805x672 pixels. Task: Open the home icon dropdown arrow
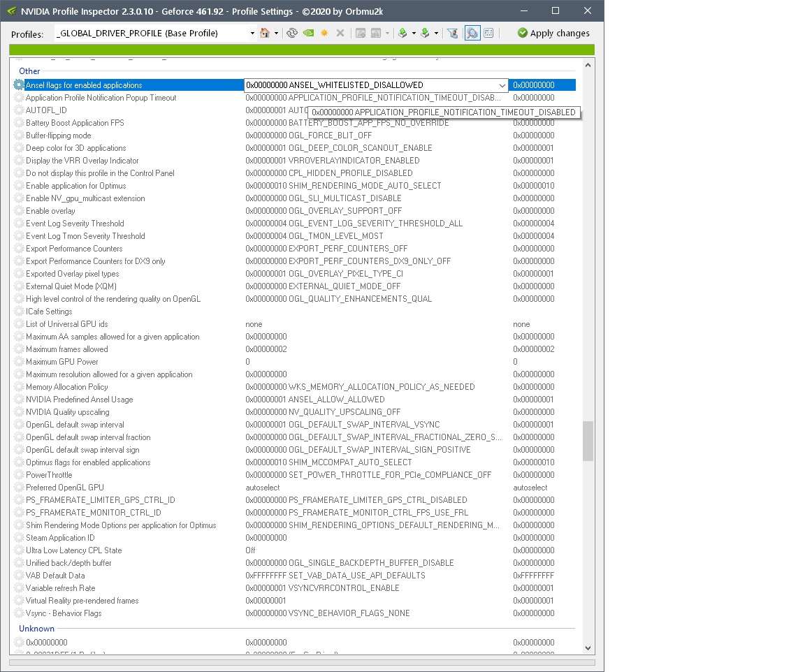[x=276, y=34]
